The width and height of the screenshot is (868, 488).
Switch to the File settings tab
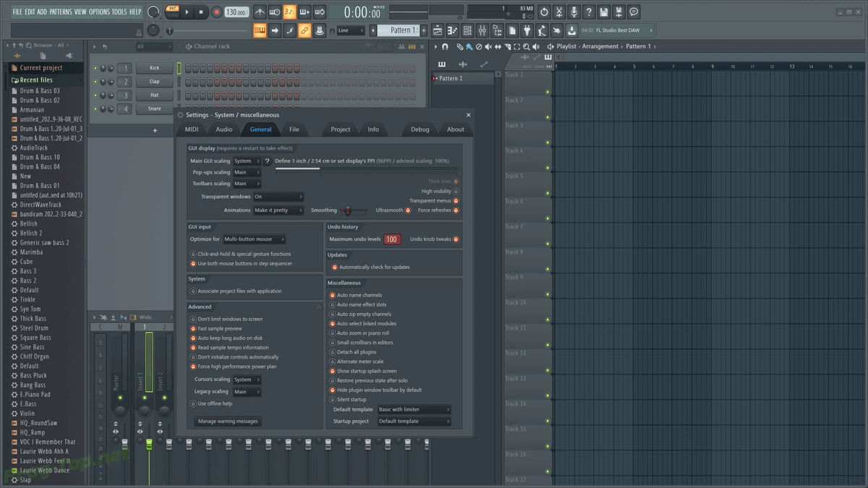click(x=294, y=129)
